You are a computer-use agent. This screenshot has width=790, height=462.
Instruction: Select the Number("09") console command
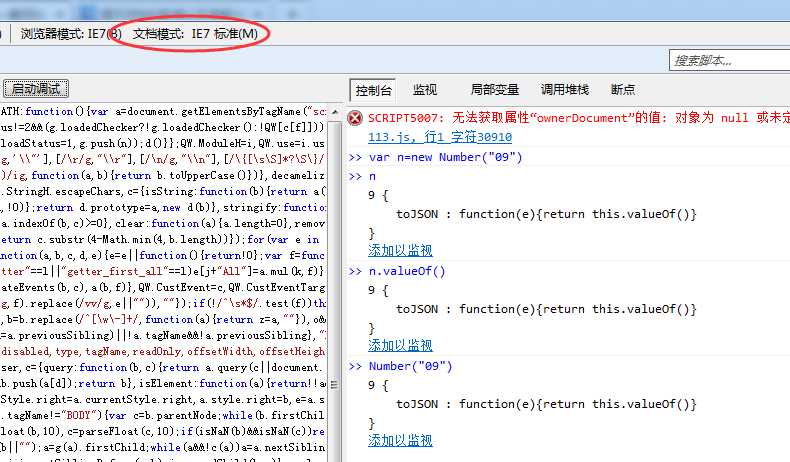click(411, 366)
